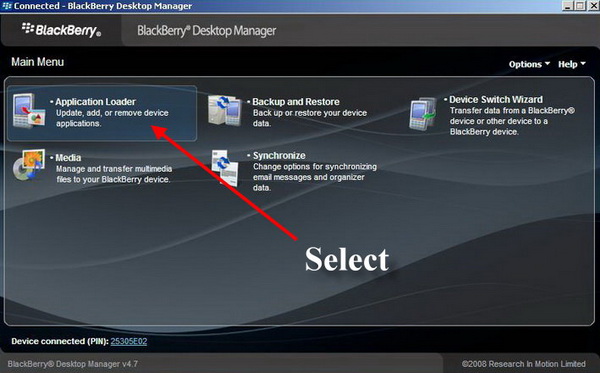This screenshot has width=600, height=373.
Task: Open the Help dropdown menu
Action: coord(572,64)
